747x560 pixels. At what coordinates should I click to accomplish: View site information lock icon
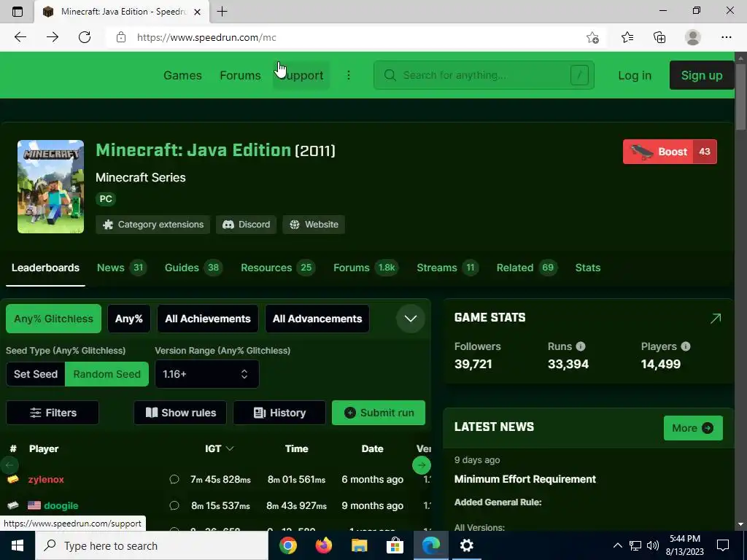121,37
